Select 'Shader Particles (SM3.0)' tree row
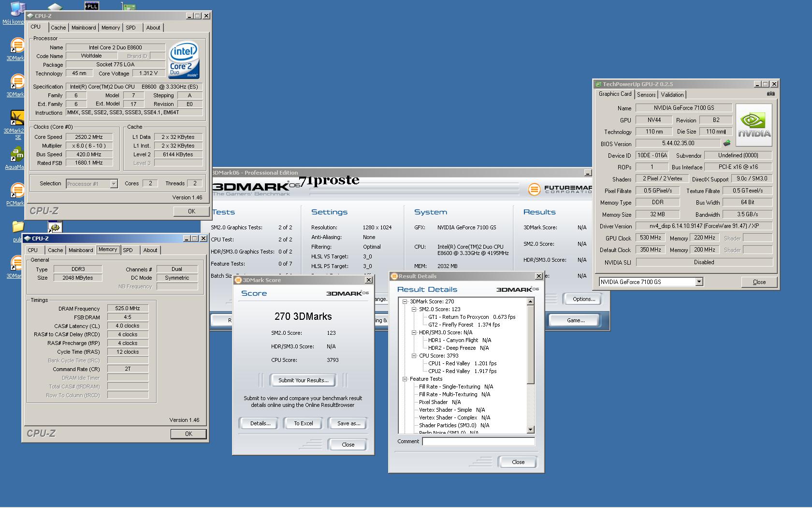812x508 pixels. [x=454, y=425]
